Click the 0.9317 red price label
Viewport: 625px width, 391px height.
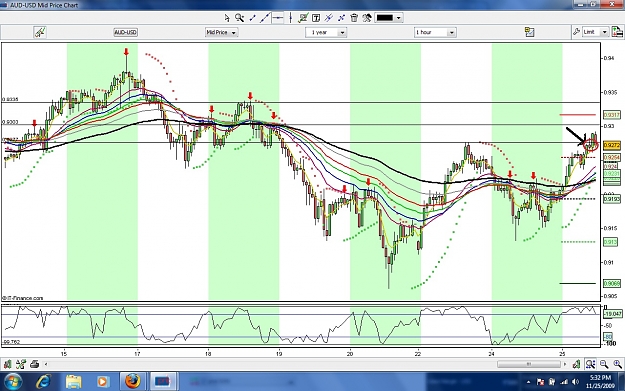pyautogui.click(x=612, y=115)
